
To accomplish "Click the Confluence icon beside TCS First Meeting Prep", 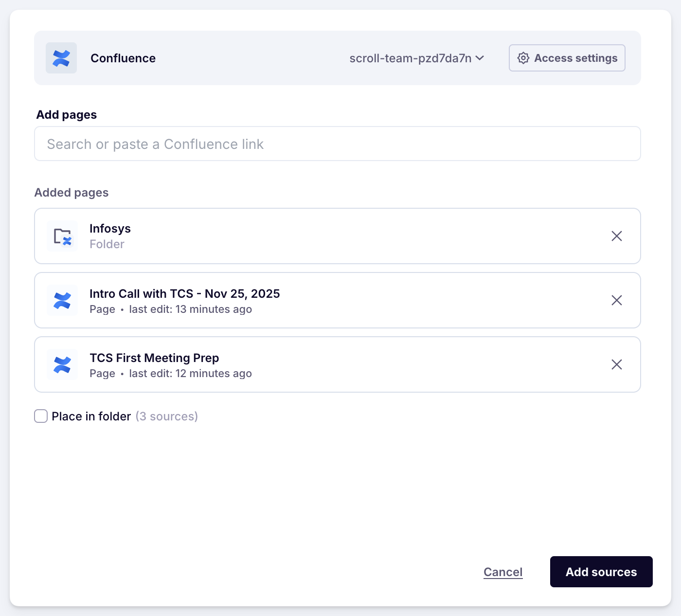I will (62, 365).
